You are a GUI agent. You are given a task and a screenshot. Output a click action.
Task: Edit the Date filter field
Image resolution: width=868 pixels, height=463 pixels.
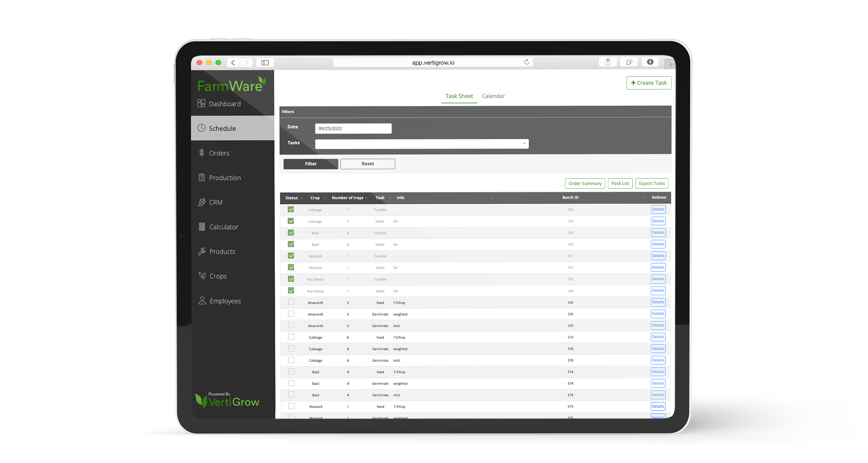pos(353,128)
